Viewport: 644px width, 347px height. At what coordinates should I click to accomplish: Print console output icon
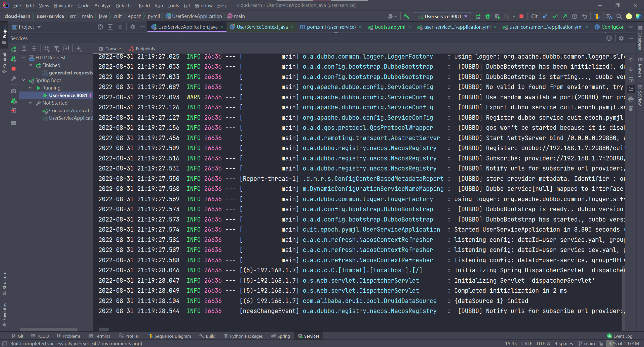point(631,99)
